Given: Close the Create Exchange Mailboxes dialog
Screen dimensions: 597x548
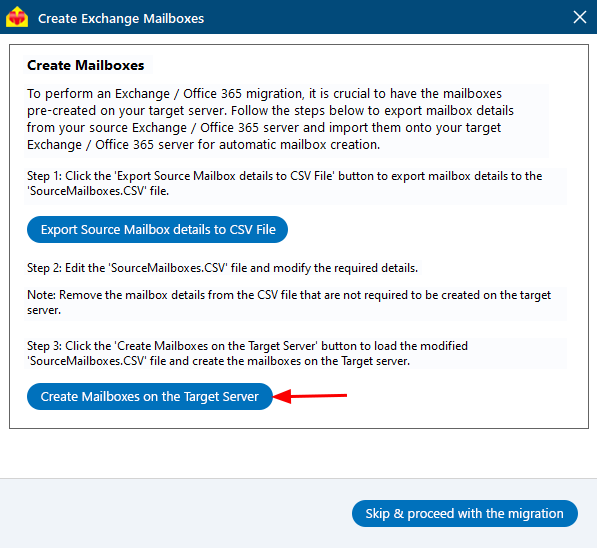Looking at the screenshot, I should pos(579,17).
